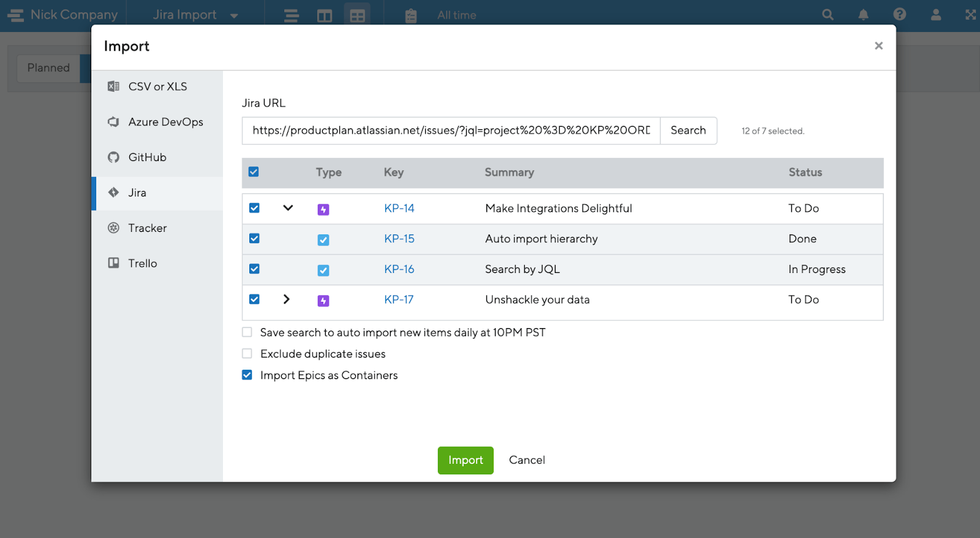Select GitHub import source
The image size is (980, 538).
tap(147, 157)
